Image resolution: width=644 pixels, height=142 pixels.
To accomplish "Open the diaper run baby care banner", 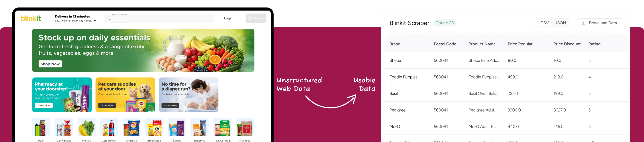I will [189, 95].
